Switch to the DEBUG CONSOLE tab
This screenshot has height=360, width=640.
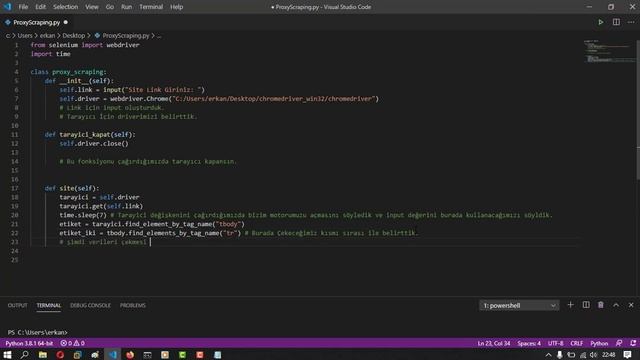(90, 305)
